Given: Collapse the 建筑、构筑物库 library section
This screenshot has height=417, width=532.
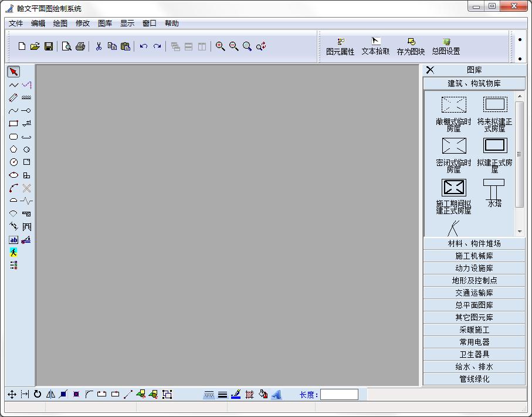Looking at the screenshot, I should click(474, 83).
